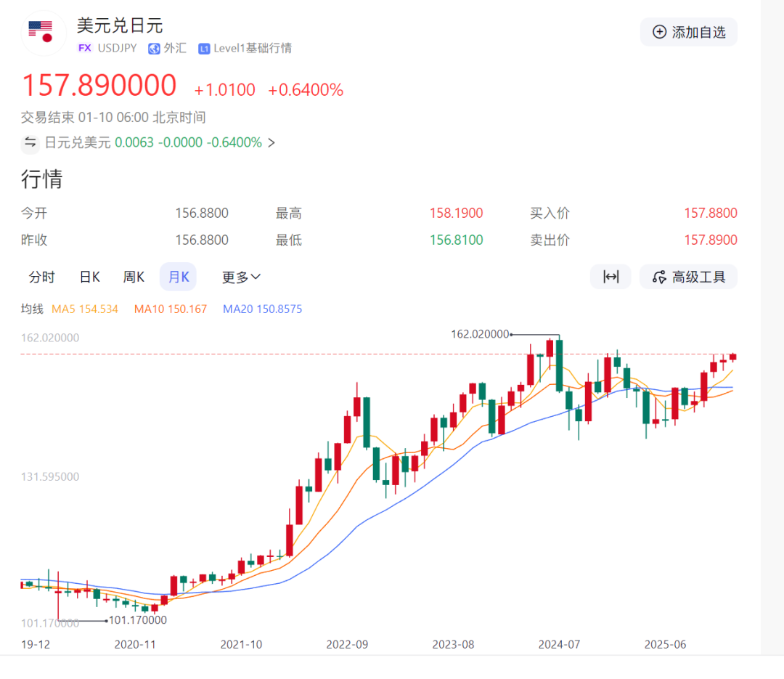Screen dimensions: 784x679
Task: Click the globe 外汇 icon
Action: tap(154, 49)
